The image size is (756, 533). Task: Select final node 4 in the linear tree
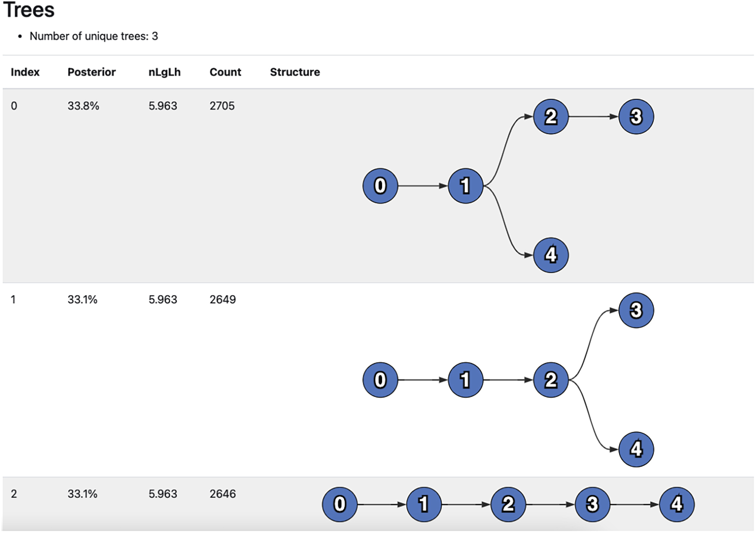click(676, 504)
